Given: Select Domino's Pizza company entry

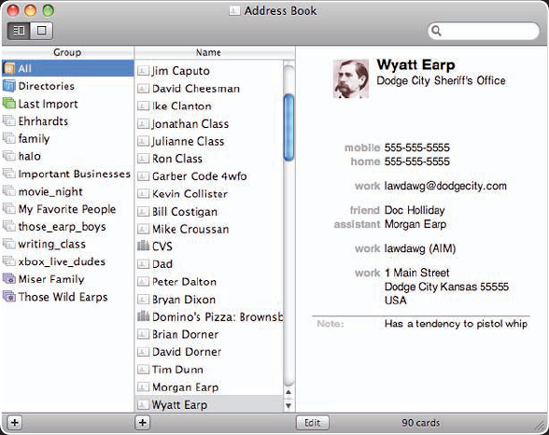Looking at the screenshot, I should click(x=209, y=317).
